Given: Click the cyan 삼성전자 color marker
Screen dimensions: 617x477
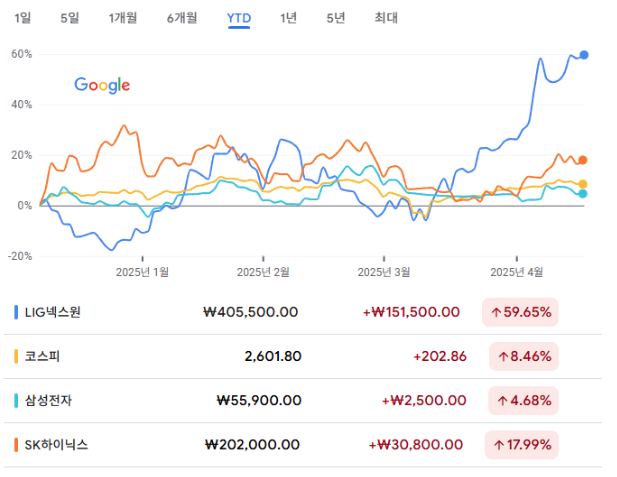Looking at the screenshot, I should click(16, 401).
